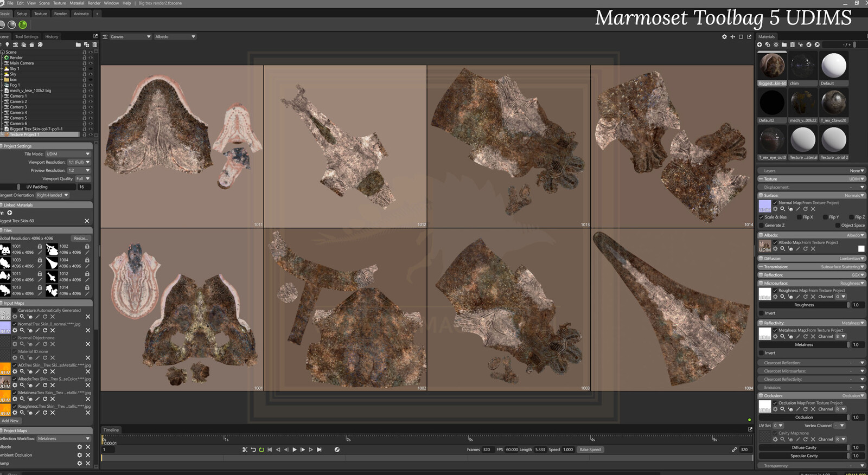
Task: Open Tangent Orientation Right-Handed dropdown
Action: [53, 195]
